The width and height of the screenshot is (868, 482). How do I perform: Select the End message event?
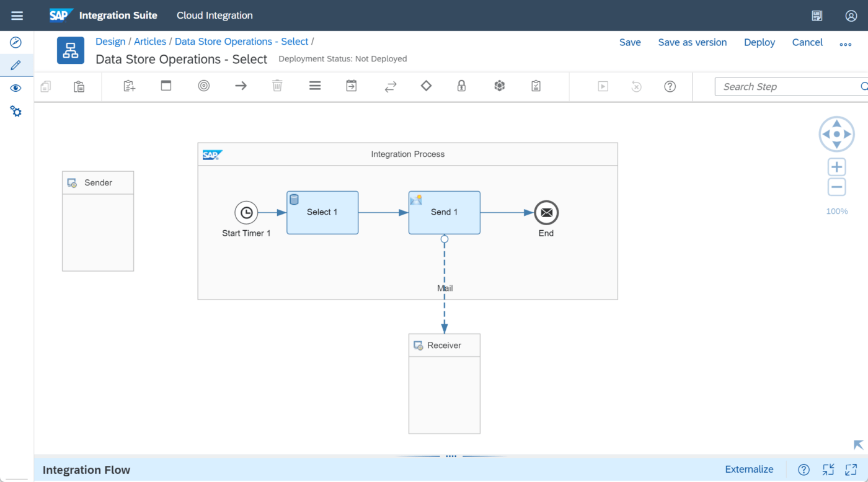coord(546,213)
